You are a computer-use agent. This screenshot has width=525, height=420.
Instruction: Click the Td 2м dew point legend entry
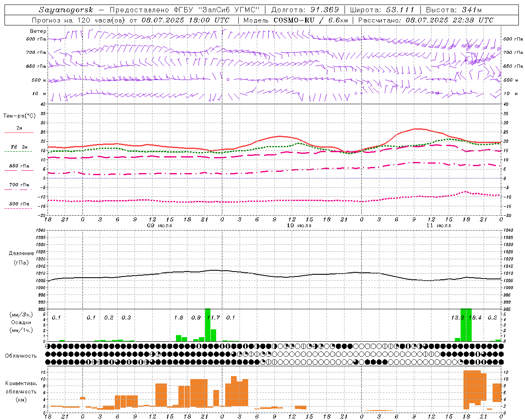[19, 147]
